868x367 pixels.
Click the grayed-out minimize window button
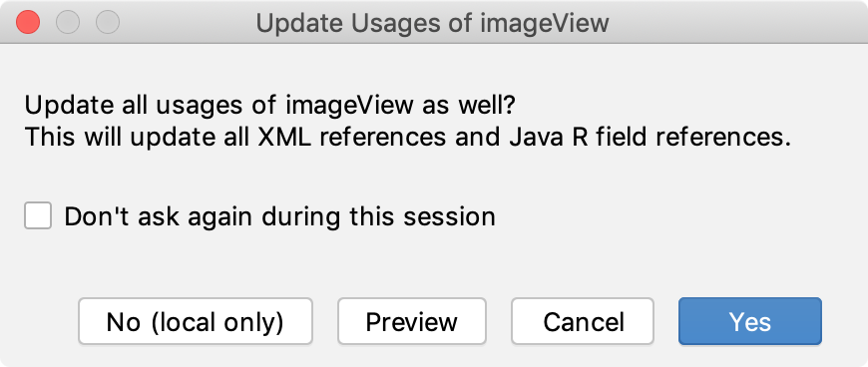click(68, 23)
